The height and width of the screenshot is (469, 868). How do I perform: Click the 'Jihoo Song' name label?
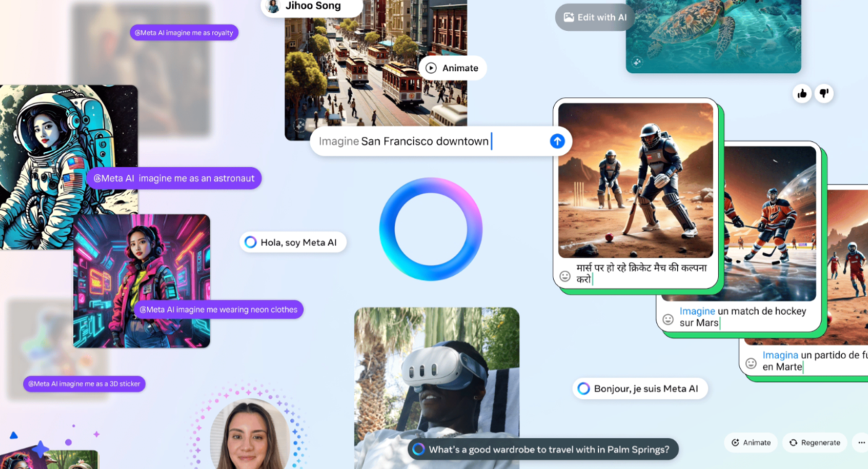pyautogui.click(x=313, y=7)
